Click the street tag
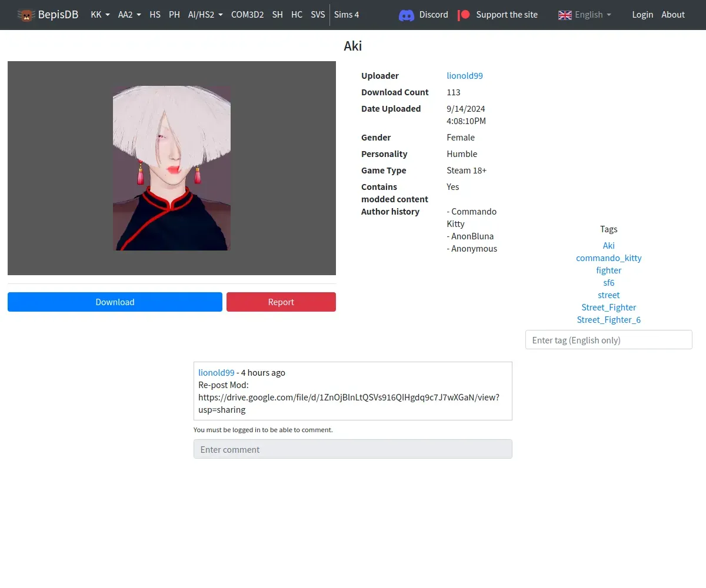Screen dimensions: 706x588 (609, 295)
